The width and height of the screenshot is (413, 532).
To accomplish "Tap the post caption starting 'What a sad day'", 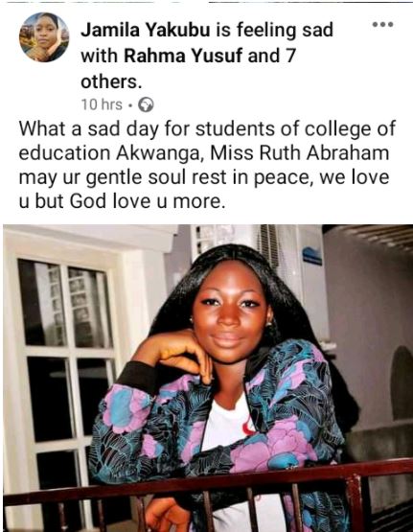I will (x=207, y=165).
